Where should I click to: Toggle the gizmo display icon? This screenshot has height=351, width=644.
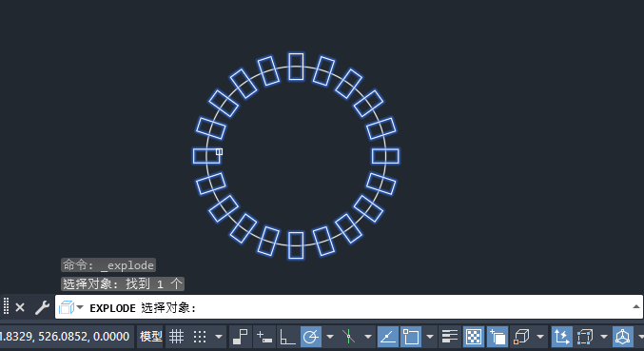click(623, 337)
